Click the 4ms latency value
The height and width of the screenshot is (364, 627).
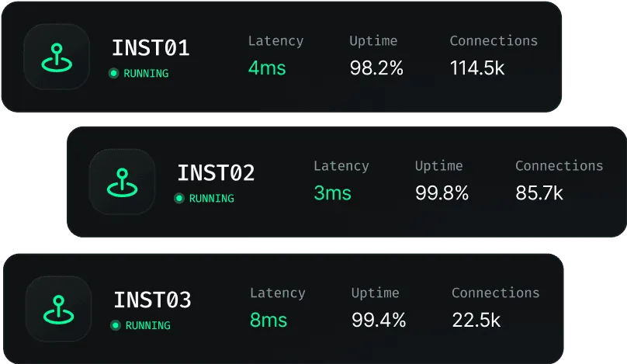pyautogui.click(x=267, y=68)
